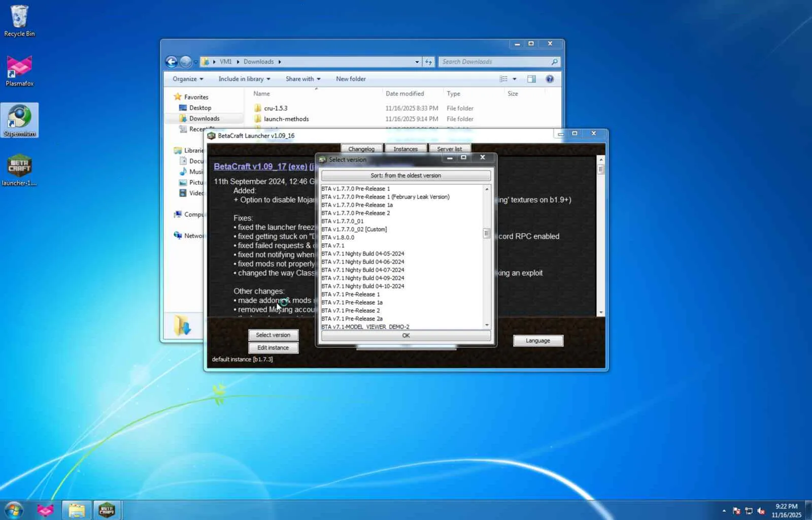
Task: Sort files by the Type column
Action: (453, 94)
